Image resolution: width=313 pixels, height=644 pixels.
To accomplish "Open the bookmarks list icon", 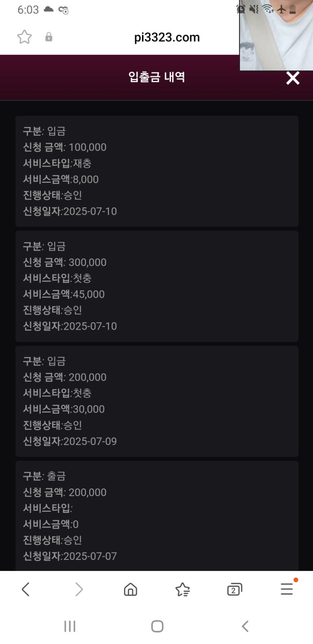I will tap(183, 590).
